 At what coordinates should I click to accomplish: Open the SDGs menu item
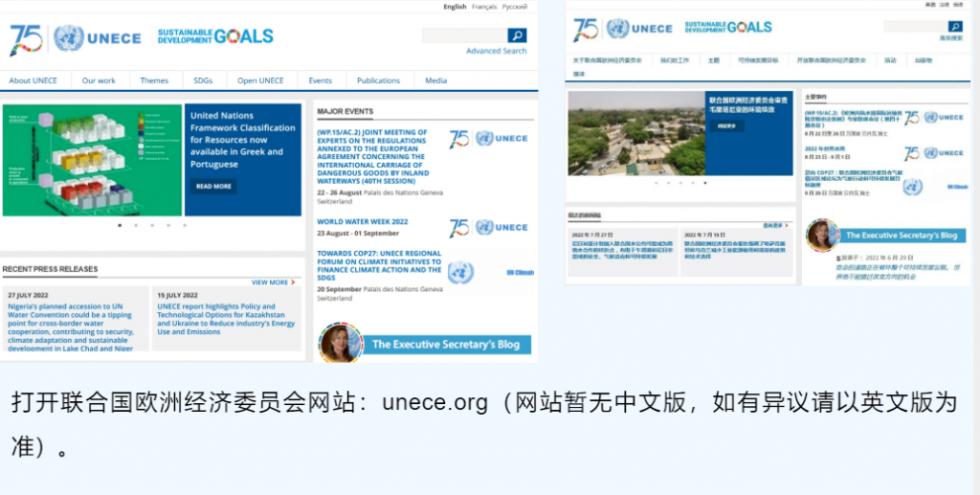pyautogui.click(x=203, y=80)
